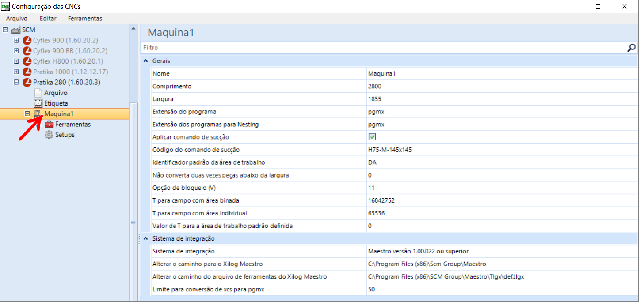Collapse the Sistema de integração section

(x=146, y=238)
